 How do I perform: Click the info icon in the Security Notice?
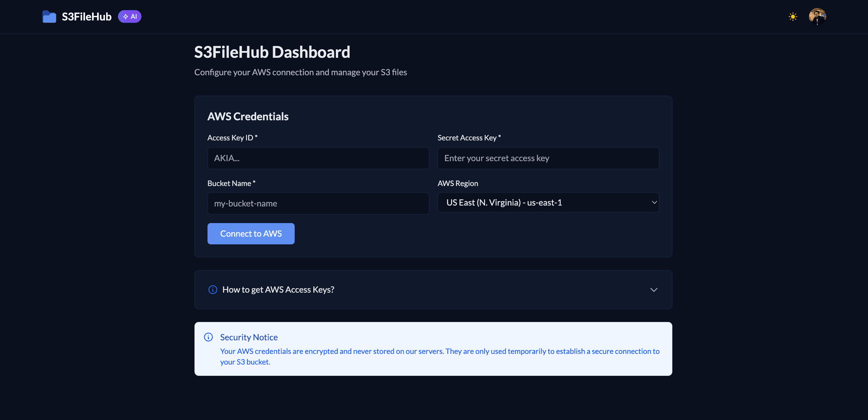click(208, 337)
